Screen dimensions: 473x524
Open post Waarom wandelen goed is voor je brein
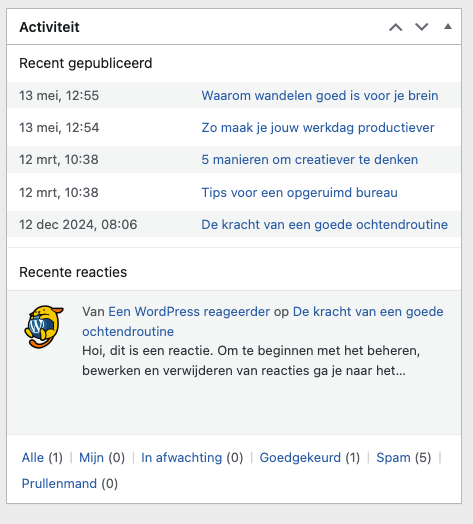tap(320, 96)
